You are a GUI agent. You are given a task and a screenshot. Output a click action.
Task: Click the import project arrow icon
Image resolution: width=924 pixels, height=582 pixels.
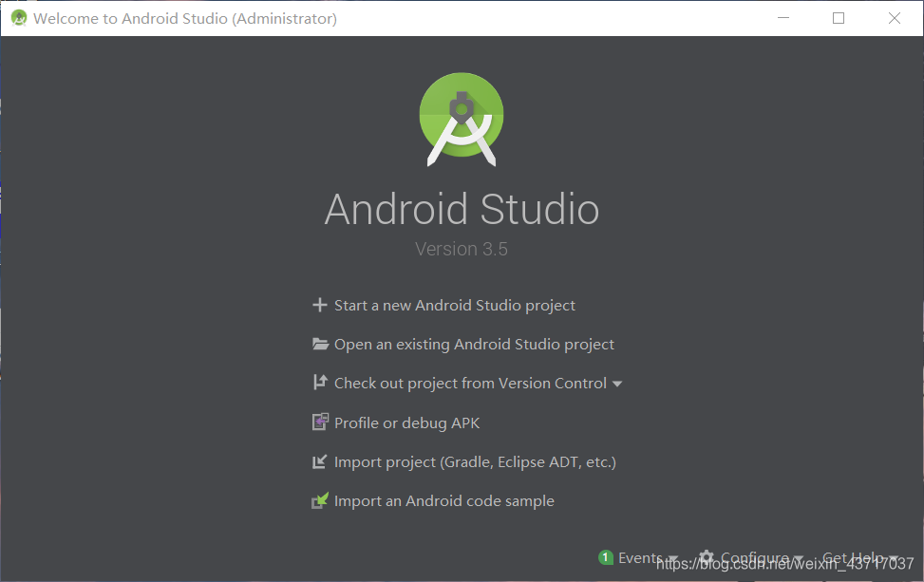click(319, 461)
